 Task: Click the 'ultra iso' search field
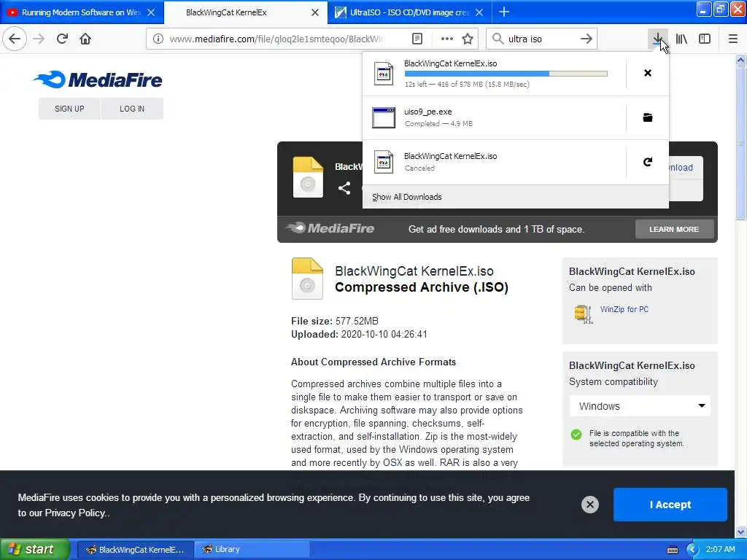(x=541, y=39)
